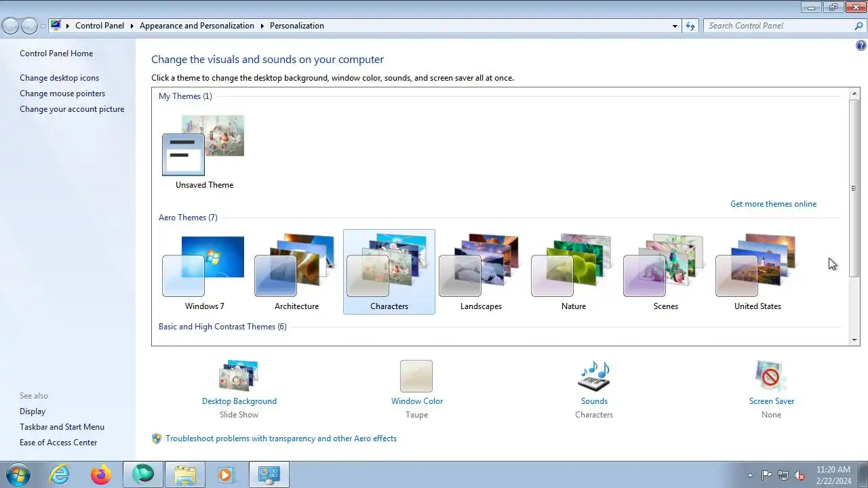Image resolution: width=868 pixels, height=488 pixels.
Task: Click the Control Panel taskbar button
Action: (269, 474)
